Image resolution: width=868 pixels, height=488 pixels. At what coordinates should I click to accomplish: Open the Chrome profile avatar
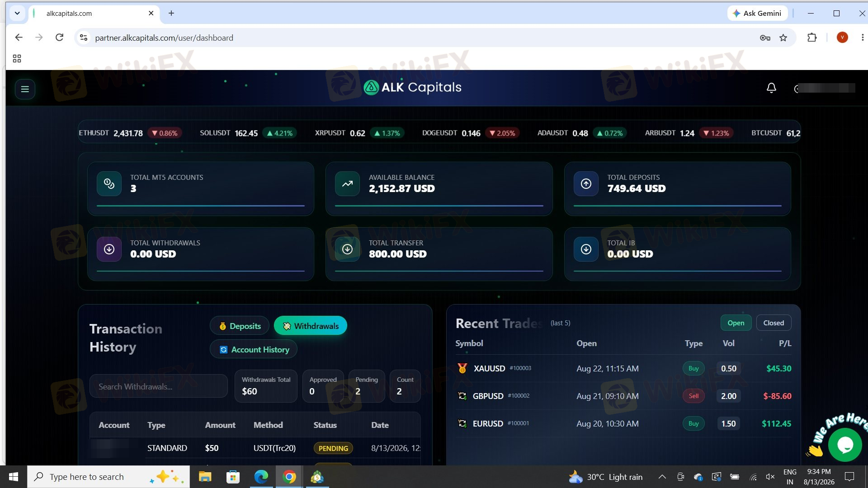click(842, 38)
